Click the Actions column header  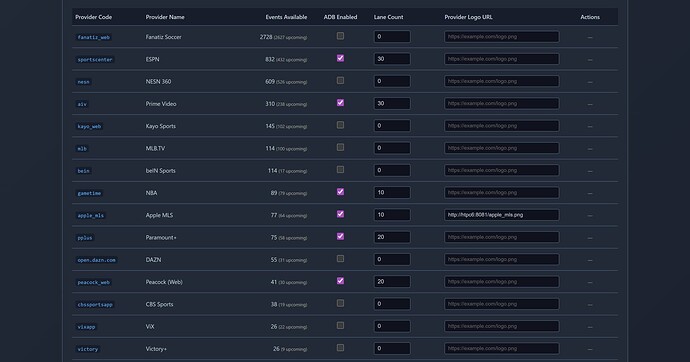(590, 17)
